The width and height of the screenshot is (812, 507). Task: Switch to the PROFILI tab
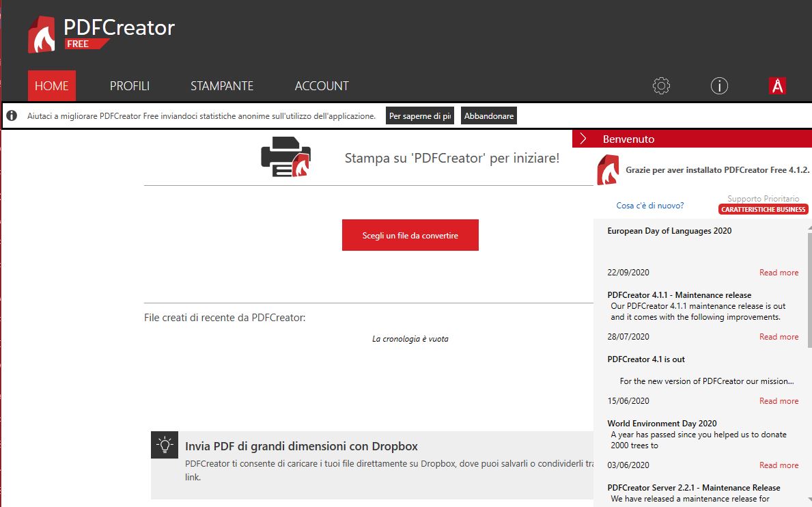tap(130, 86)
